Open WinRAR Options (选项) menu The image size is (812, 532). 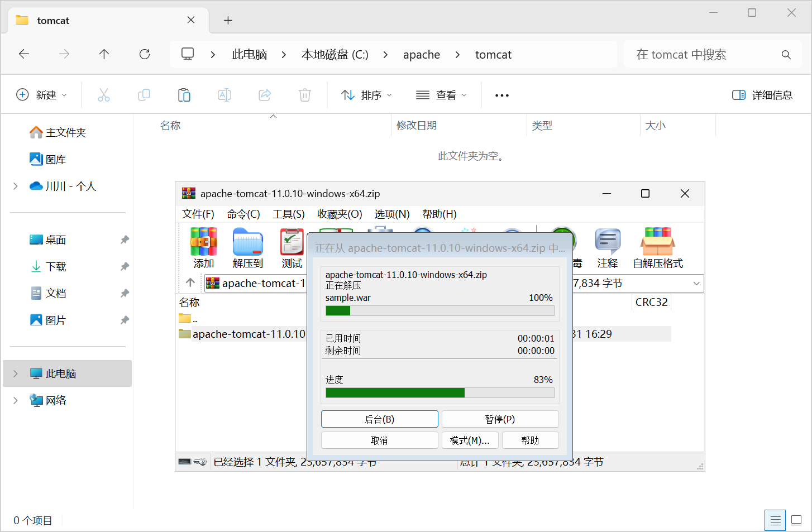pyautogui.click(x=391, y=214)
